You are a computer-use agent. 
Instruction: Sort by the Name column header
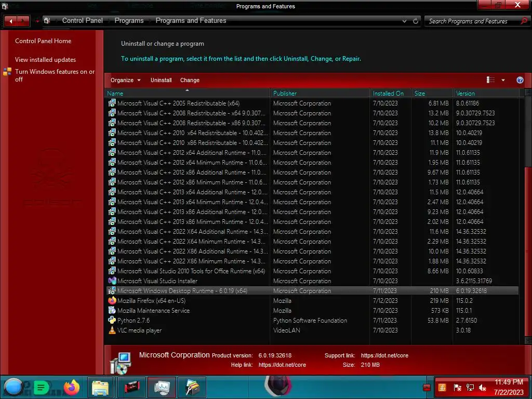pyautogui.click(x=187, y=94)
